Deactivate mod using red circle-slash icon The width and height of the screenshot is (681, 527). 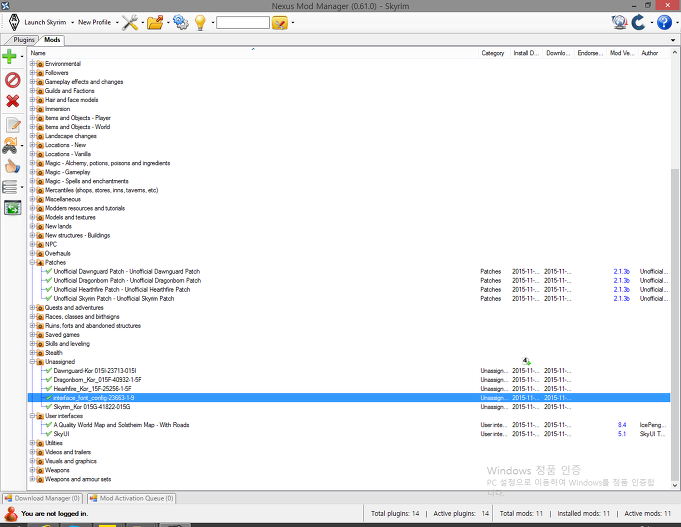tap(13, 80)
